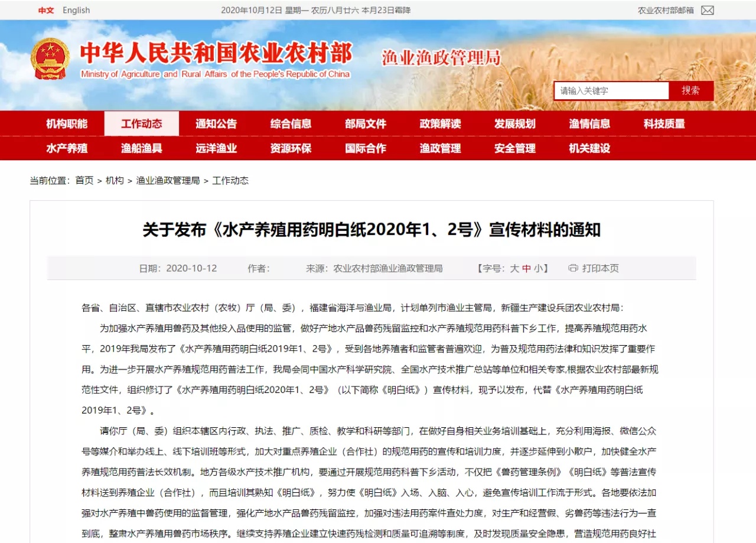The width and height of the screenshot is (756, 543).
Task: Open 国际合作 menu item
Action: 366,148
